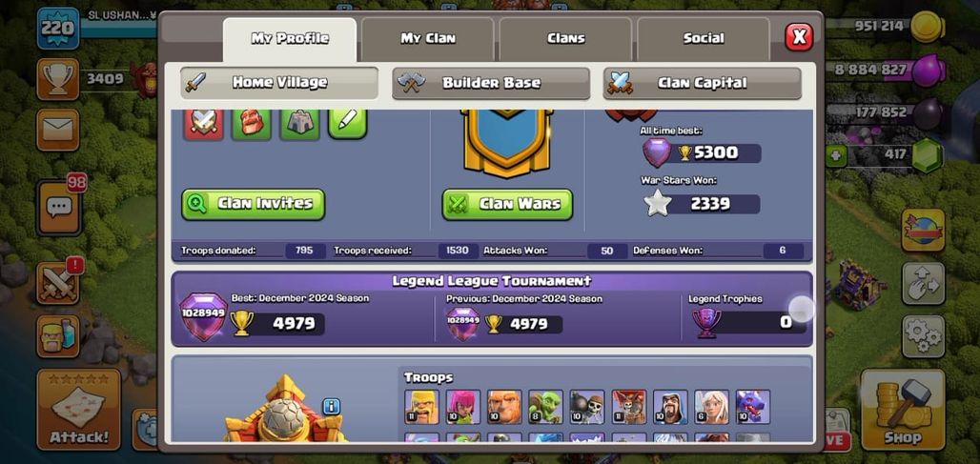
Task: Open the Social tab
Action: tap(704, 39)
